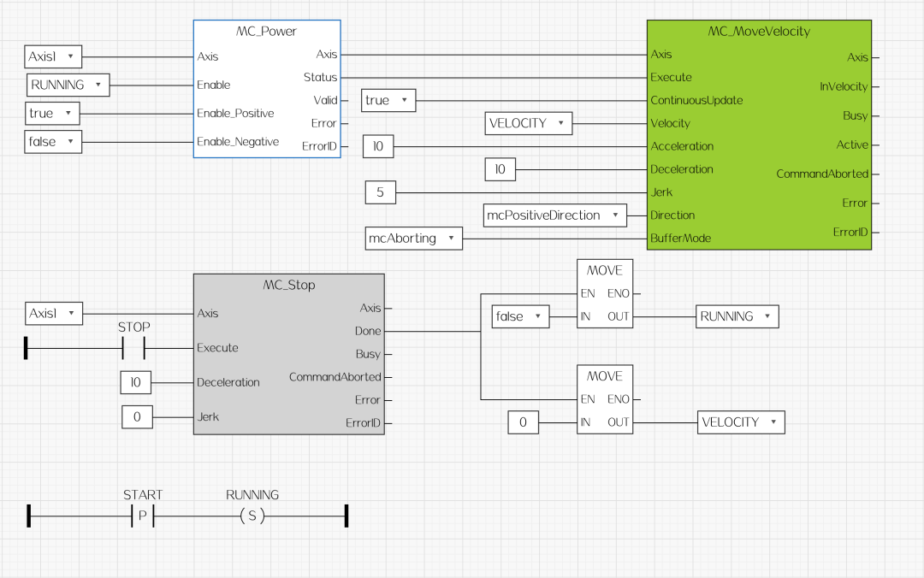Open the true dropdown for Enable_Positive
Image resolution: width=924 pixels, height=578 pixels.
pyautogui.click(x=52, y=113)
